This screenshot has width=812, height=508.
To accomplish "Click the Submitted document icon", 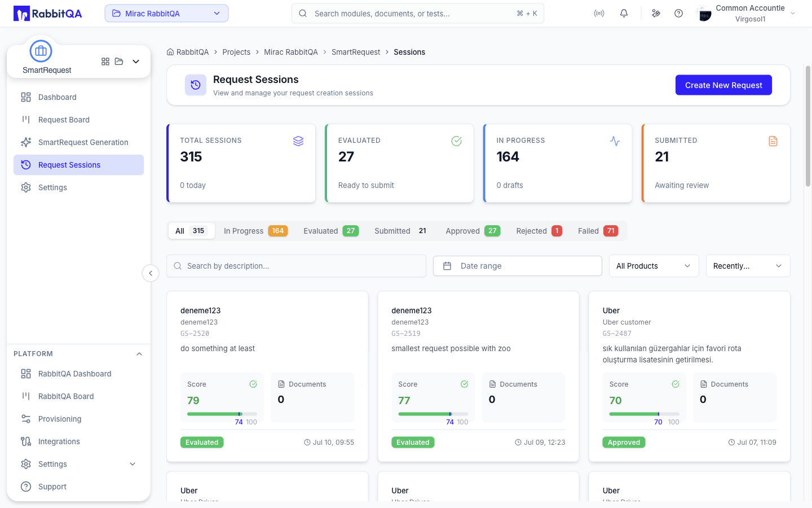I will point(773,141).
